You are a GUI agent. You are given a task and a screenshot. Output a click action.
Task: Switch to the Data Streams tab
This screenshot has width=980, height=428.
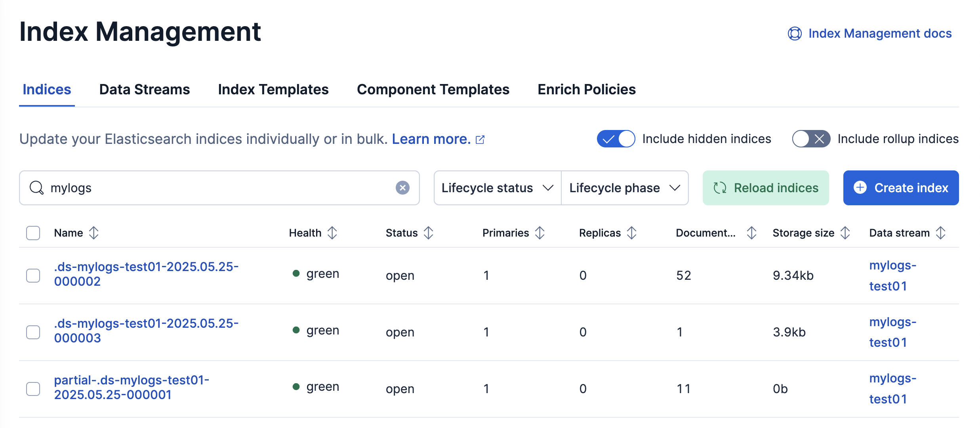(145, 90)
